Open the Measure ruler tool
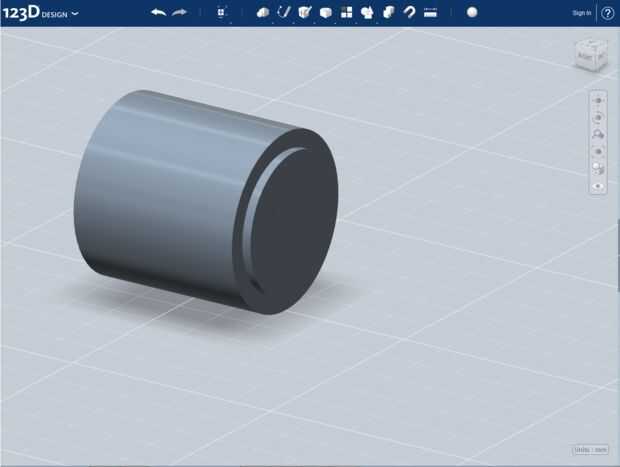 coord(430,13)
